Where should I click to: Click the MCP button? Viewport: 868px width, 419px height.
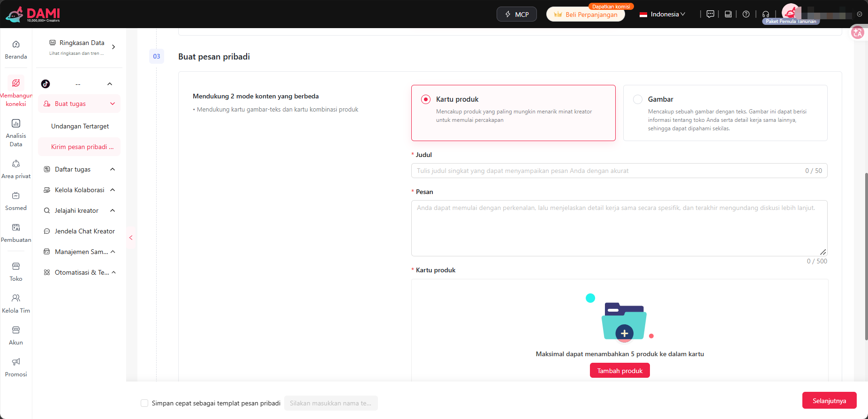point(517,14)
